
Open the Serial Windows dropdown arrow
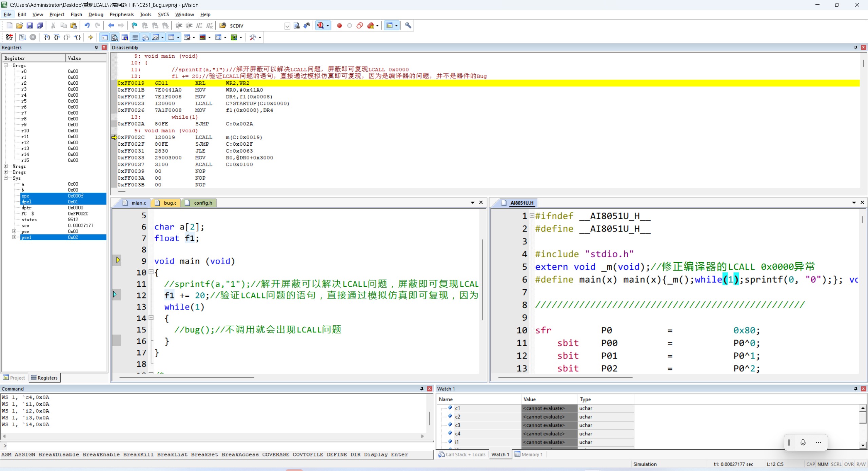tap(194, 38)
